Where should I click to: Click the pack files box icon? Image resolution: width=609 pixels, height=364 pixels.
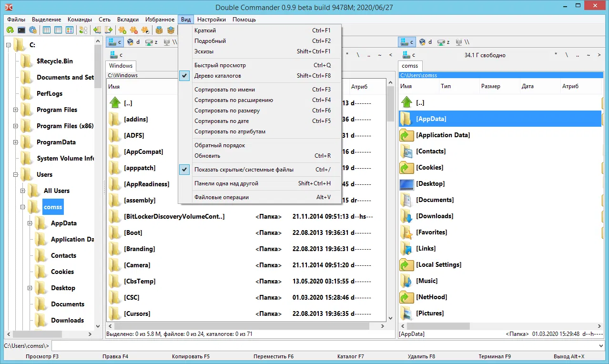tap(159, 30)
